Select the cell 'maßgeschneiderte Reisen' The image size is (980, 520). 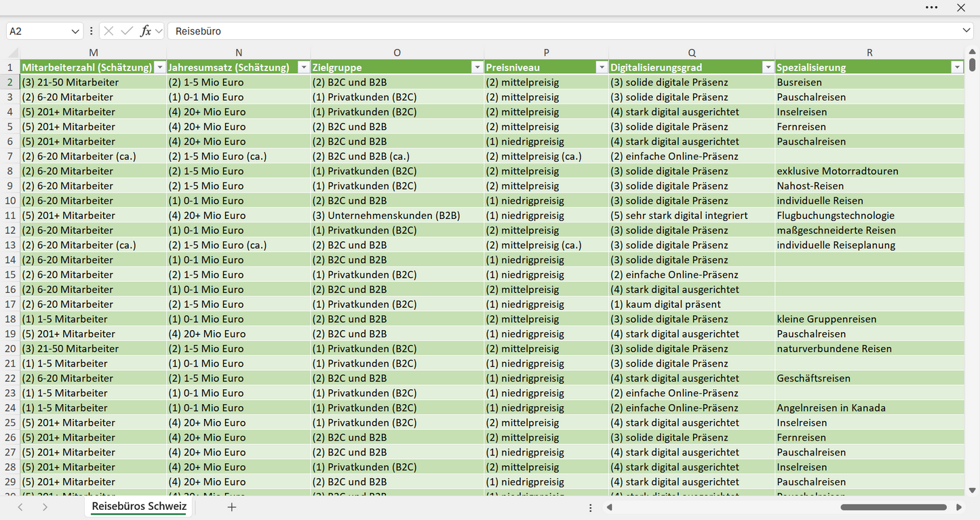pos(869,231)
